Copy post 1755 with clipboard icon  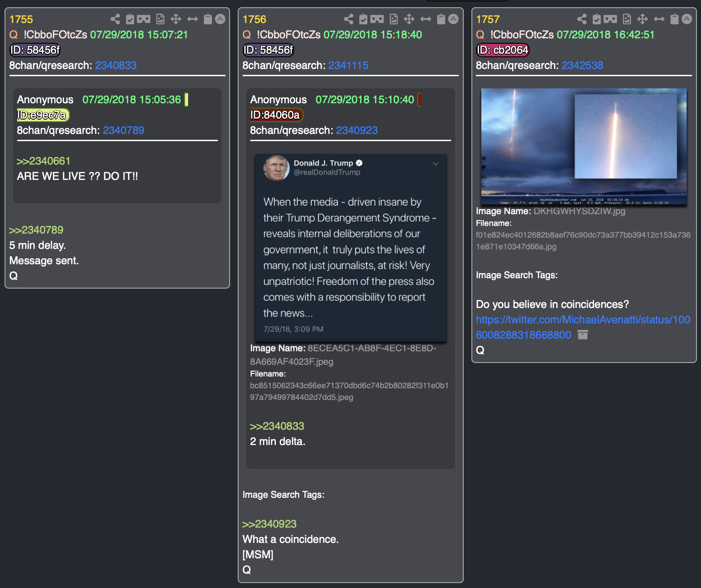208,19
